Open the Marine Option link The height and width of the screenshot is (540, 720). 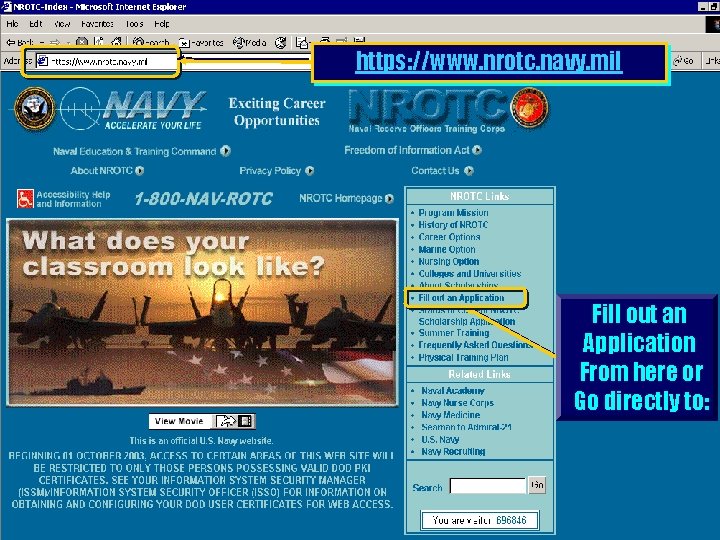pos(447,249)
